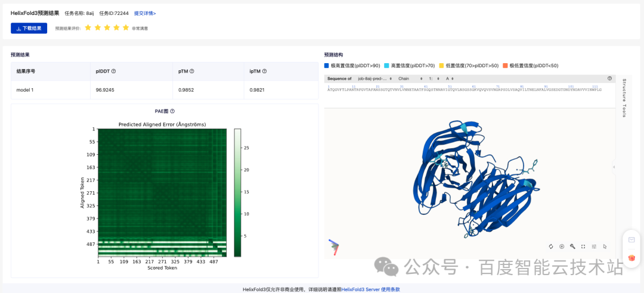Click the dark blue 极高置信度 legend swatch

point(327,66)
